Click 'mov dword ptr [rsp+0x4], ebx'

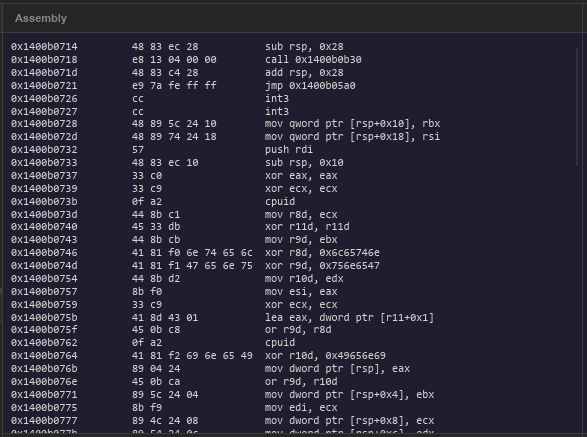349,395
